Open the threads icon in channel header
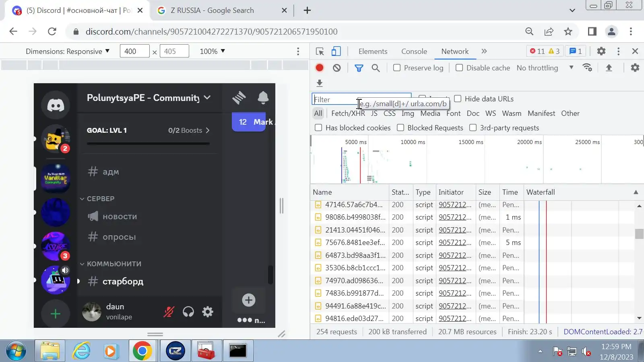 (x=239, y=97)
